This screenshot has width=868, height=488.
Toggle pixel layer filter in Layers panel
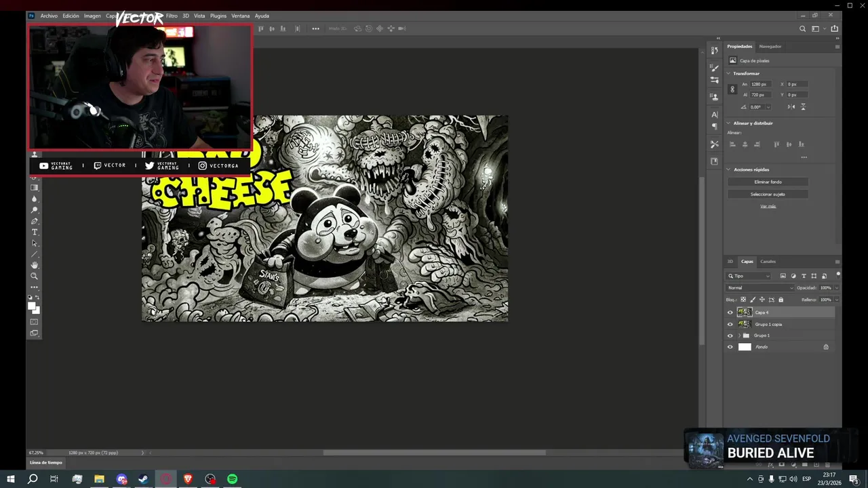[783, 276]
